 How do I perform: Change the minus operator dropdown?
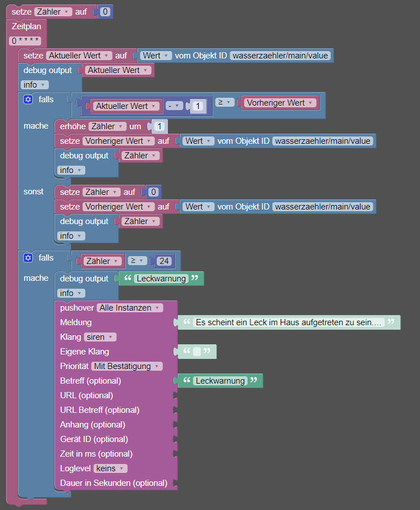coord(174,106)
